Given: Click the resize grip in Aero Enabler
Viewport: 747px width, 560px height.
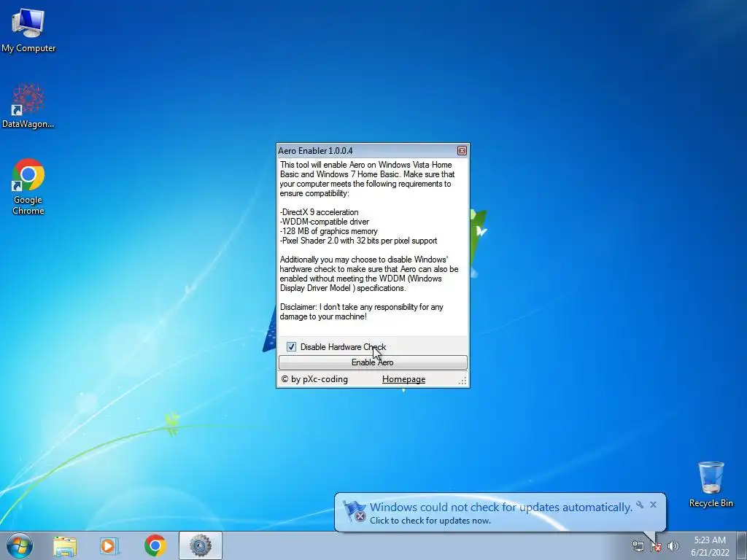Looking at the screenshot, I should click(462, 381).
